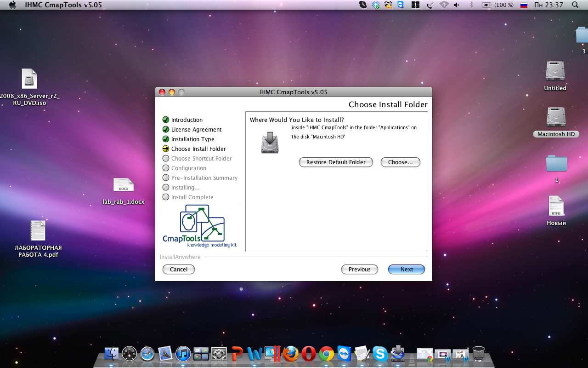Click Dropbox icon in menu bar
The height and width of the screenshot is (368, 588).
click(376, 5)
